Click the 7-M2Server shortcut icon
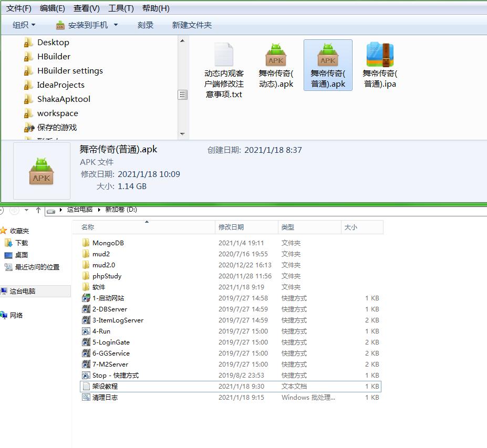 point(86,364)
